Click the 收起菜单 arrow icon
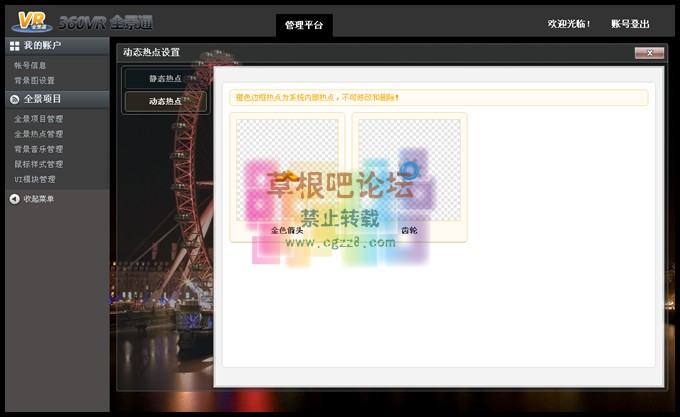This screenshot has width=680, height=417. click(x=14, y=199)
